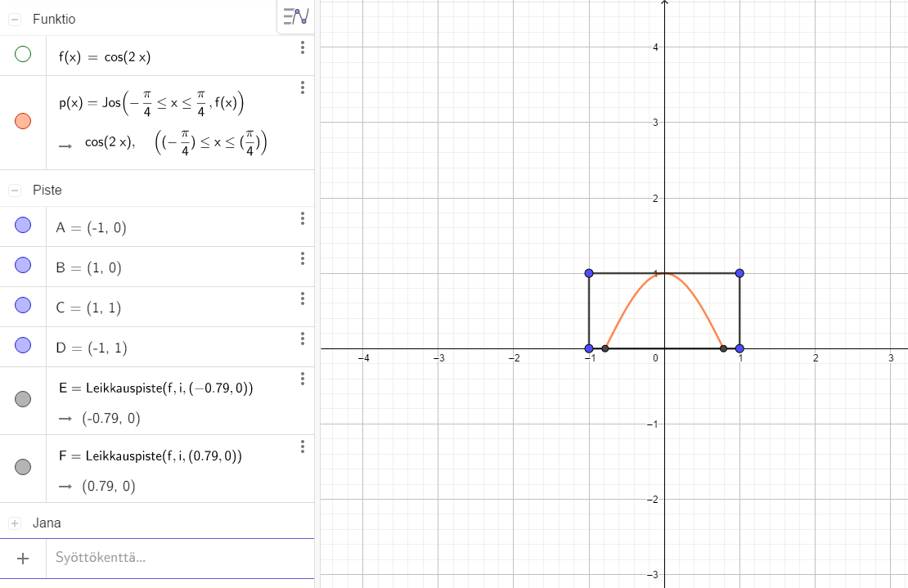The height and width of the screenshot is (588, 908).
Task: Open three-dot menu for function p(x)
Action: (x=303, y=88)
